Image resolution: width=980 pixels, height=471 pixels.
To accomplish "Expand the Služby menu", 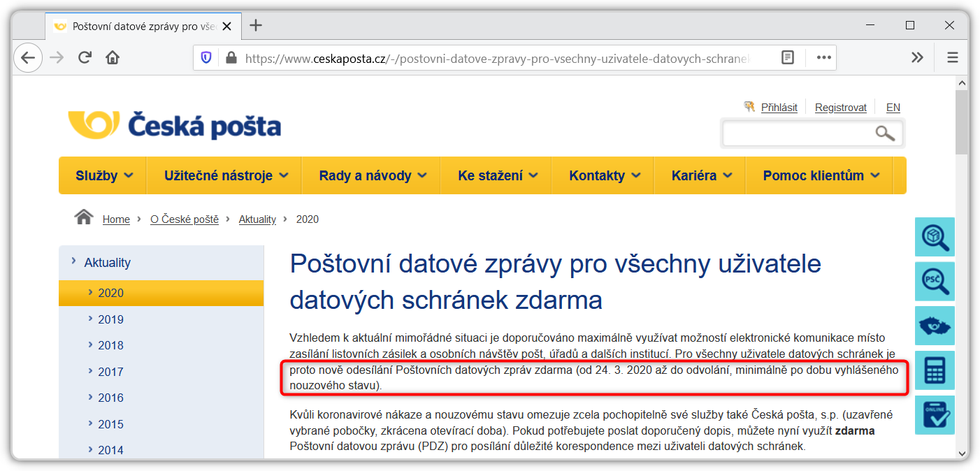I will (104, 175).
